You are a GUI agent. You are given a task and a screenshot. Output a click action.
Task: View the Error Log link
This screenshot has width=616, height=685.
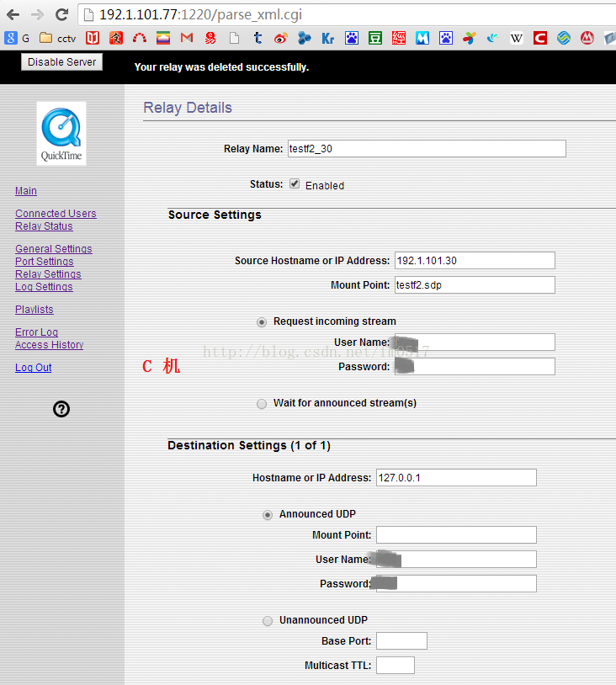36,332
